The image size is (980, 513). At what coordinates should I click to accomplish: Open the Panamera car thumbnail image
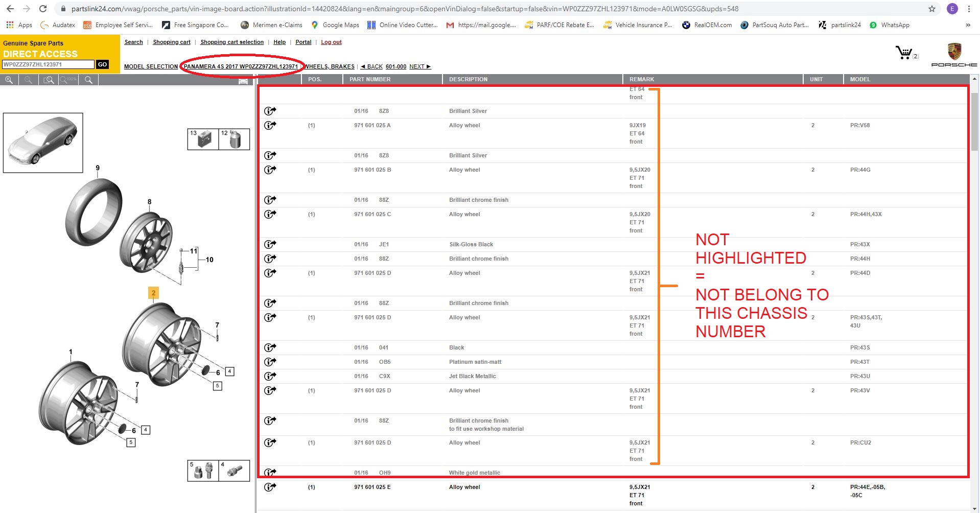43,143
